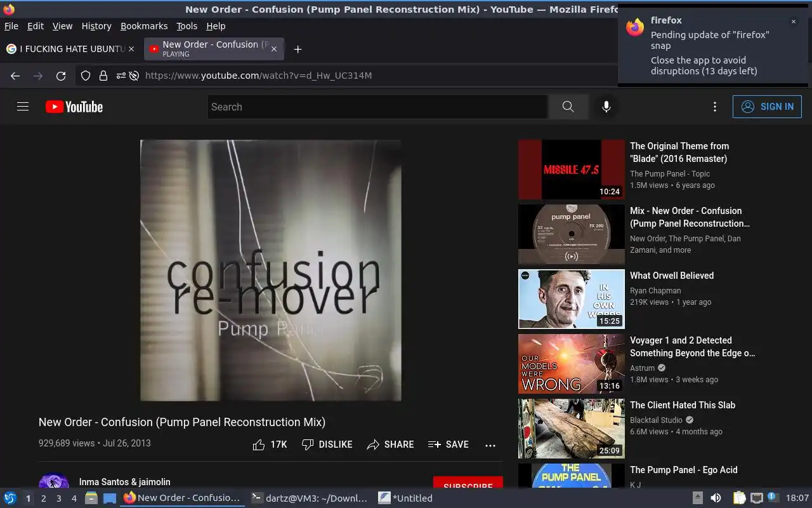Switch to workspace 4
This screenshot has width=812, height=508.
74,498
